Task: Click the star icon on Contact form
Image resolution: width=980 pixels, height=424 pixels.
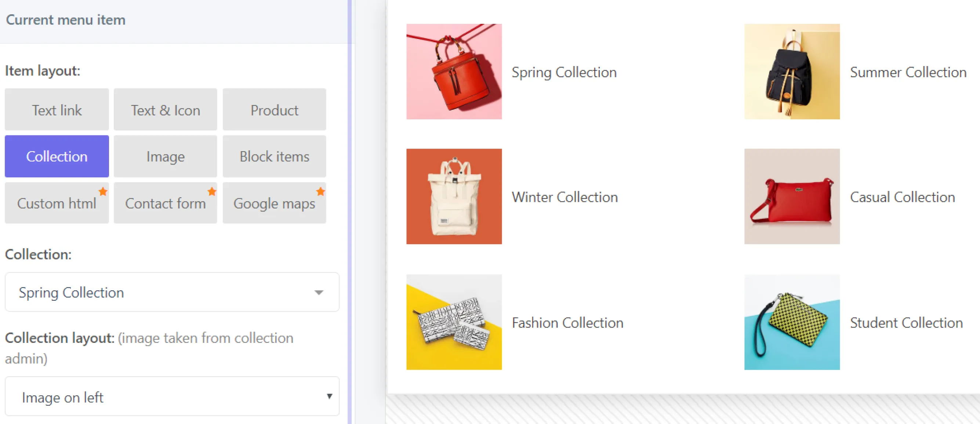Action: pyautogui.click(x=212, y=192)
